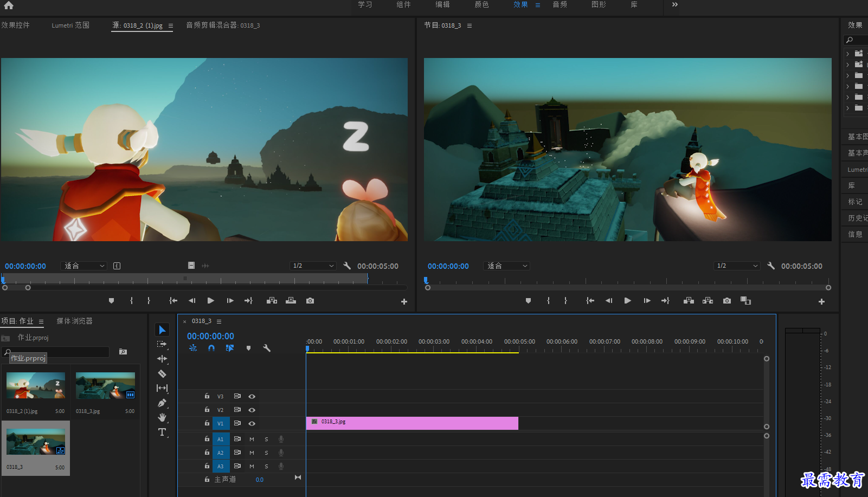Select the Slip tool

162,388
